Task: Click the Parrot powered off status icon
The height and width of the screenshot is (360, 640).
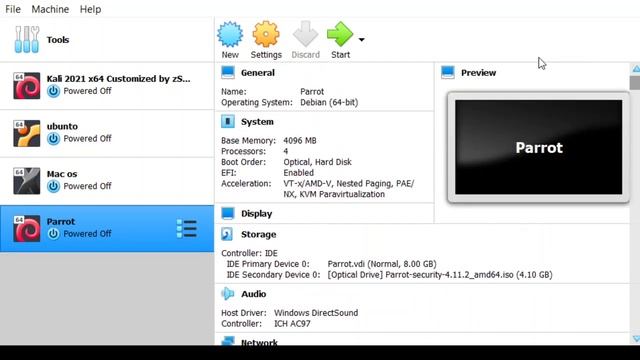Action: (x=53, y=234)
